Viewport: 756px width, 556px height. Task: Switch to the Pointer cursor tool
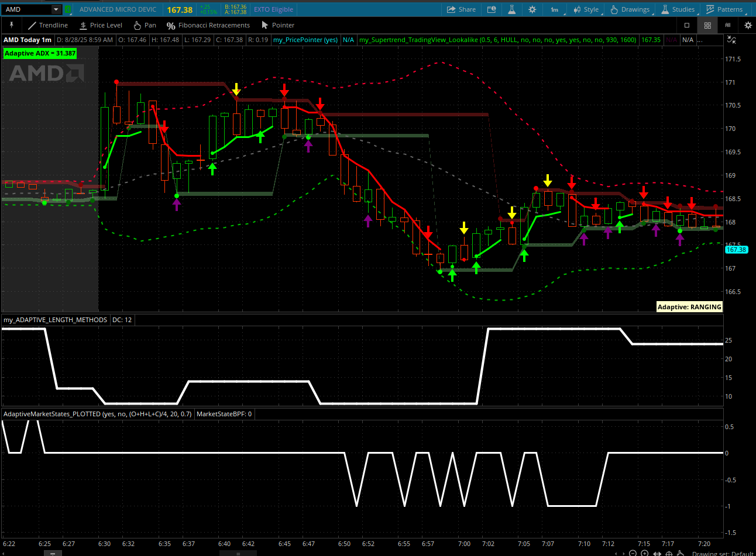277,25
